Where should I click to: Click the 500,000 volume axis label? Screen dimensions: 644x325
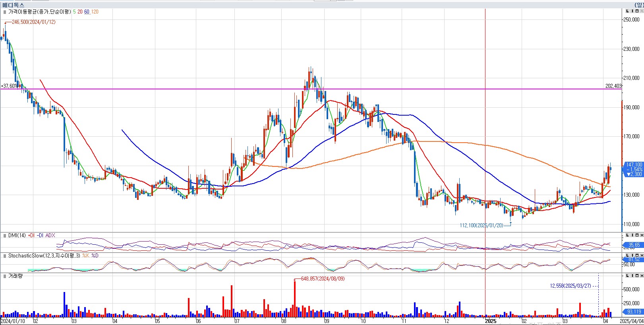(632, 289)
